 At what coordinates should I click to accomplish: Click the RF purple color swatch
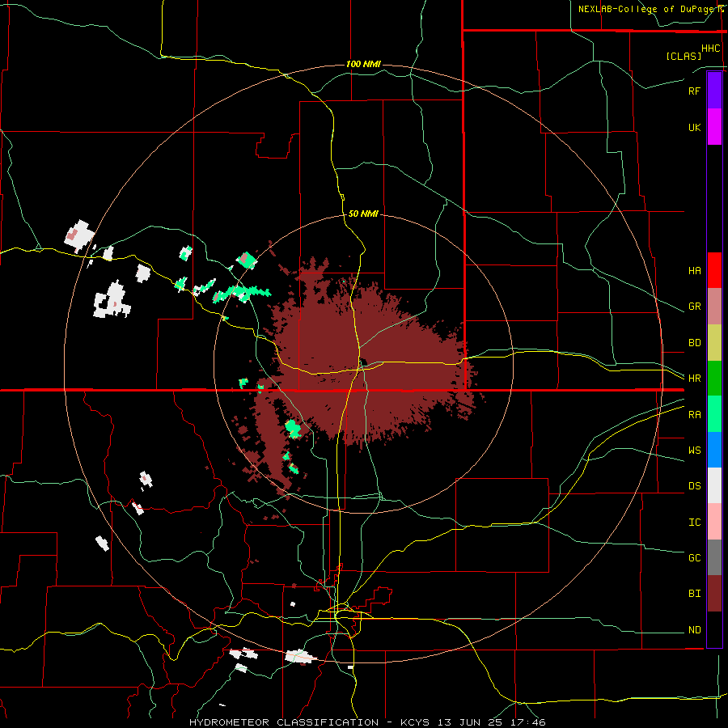click(x=714, y=91)
